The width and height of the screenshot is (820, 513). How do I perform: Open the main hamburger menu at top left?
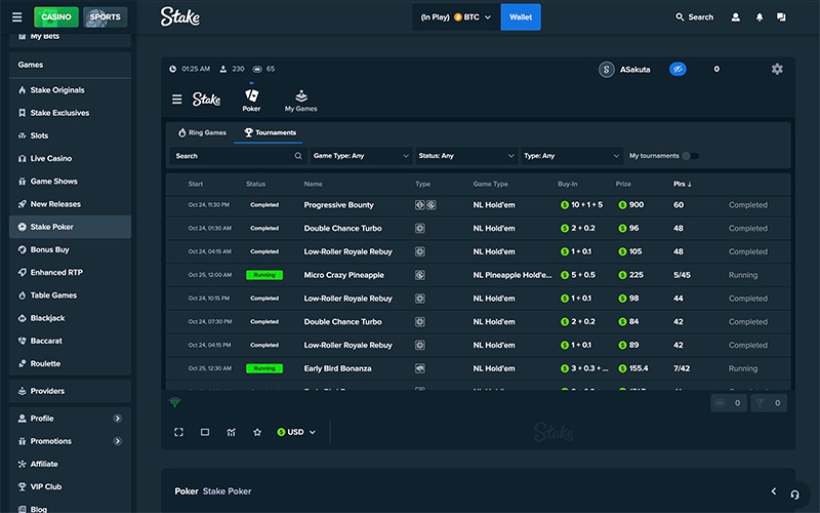17,17
